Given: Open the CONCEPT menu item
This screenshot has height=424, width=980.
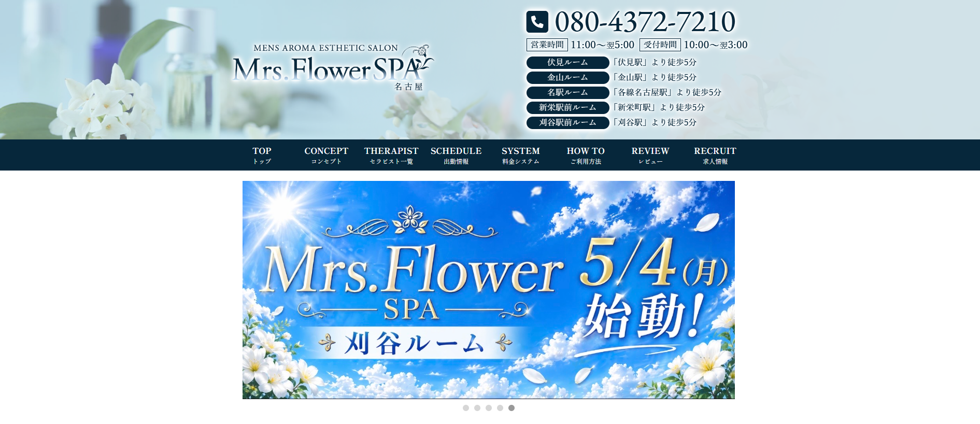Looking at the screenshot, I should pos(326,155).
